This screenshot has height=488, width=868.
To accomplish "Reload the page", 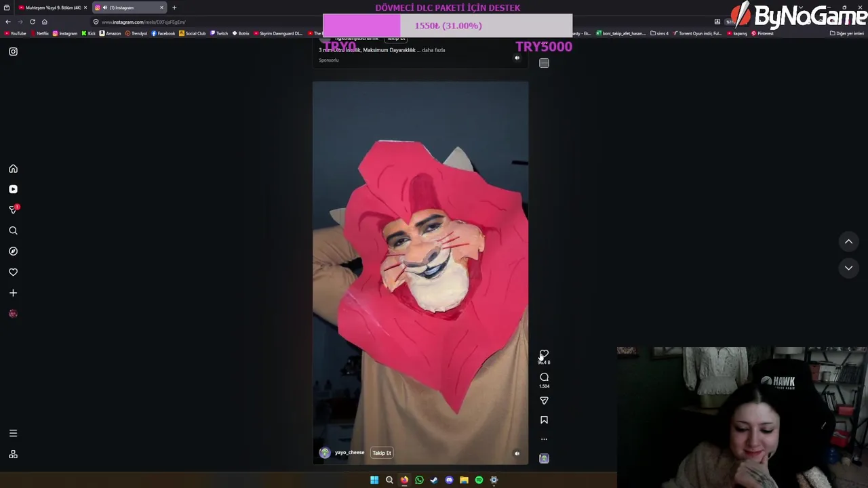I will (32, 22).
